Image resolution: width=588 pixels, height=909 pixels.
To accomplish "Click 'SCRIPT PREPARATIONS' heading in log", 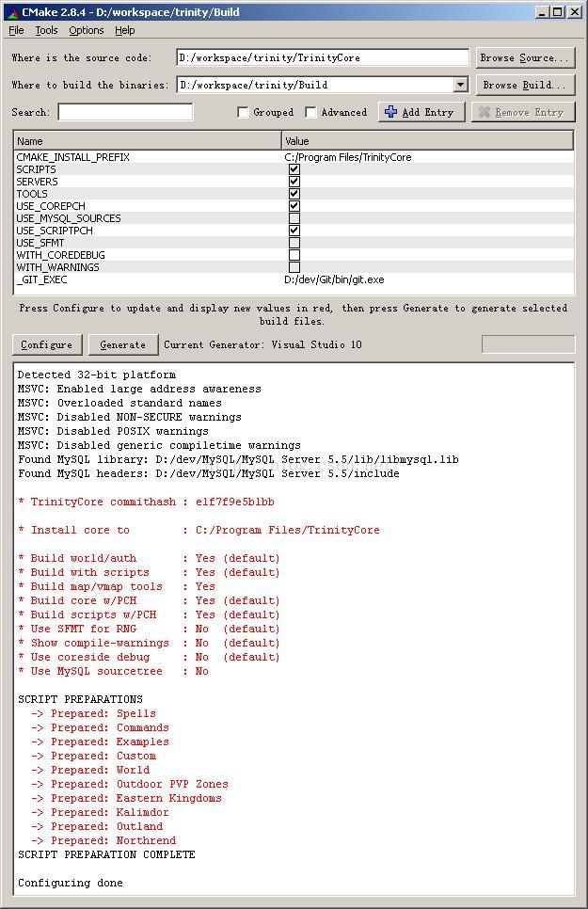I will (x=80, y=699).
